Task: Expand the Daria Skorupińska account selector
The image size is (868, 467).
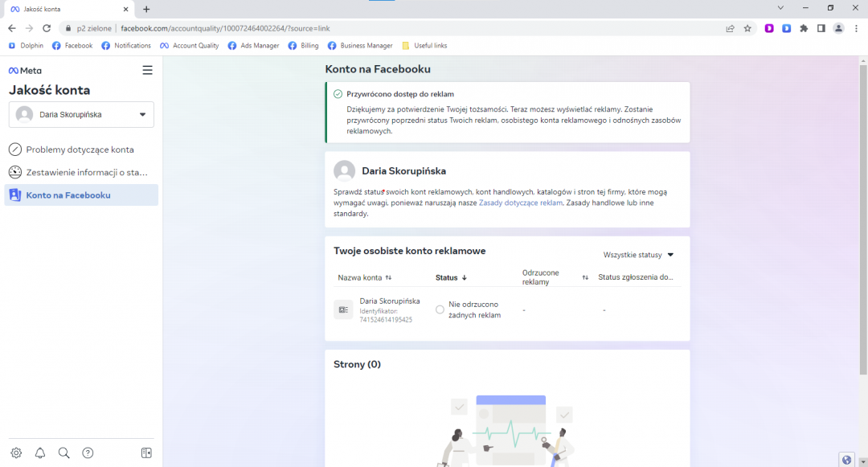Action: pyautogui.click(x=81, y=115)
